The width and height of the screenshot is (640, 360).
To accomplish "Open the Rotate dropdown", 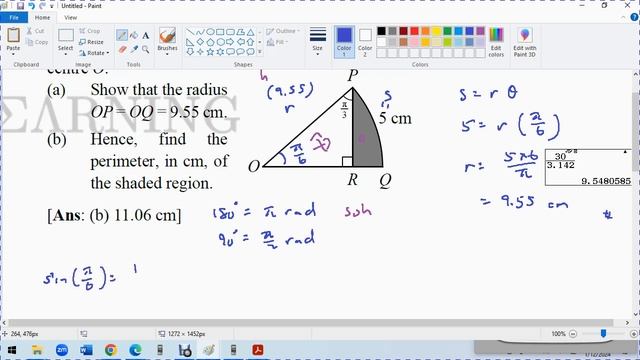I will click(x=94, y=53).
